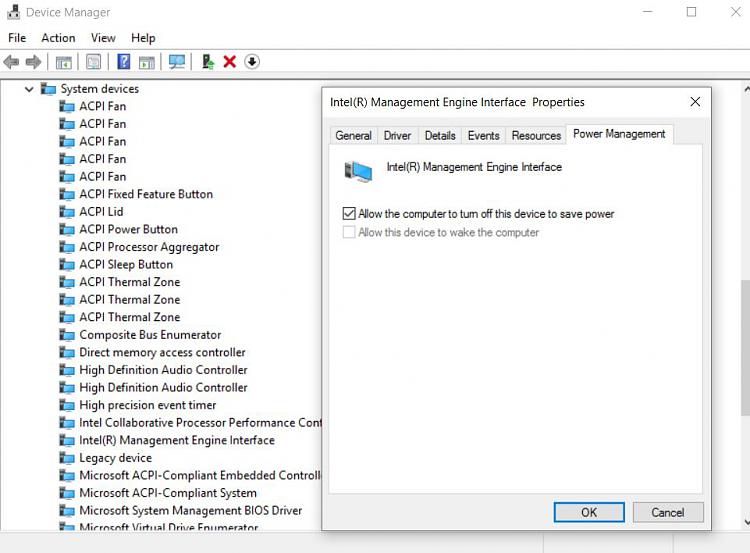Click Show/Hide Console Tree toolbar icon

coord(64,62)
